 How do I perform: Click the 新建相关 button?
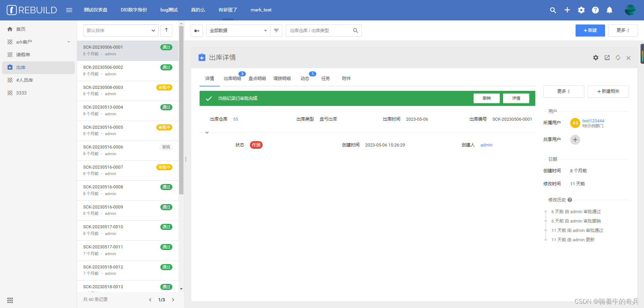(608, 91)
